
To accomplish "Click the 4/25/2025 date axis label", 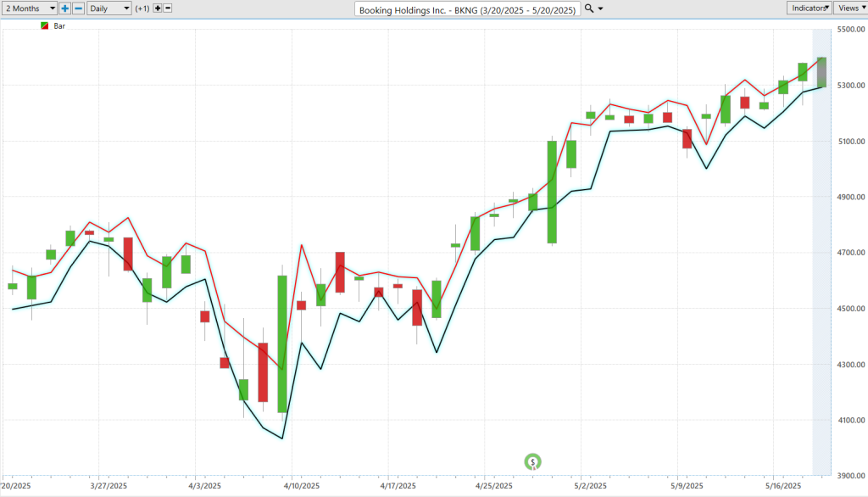I will [x=494, y=486].
